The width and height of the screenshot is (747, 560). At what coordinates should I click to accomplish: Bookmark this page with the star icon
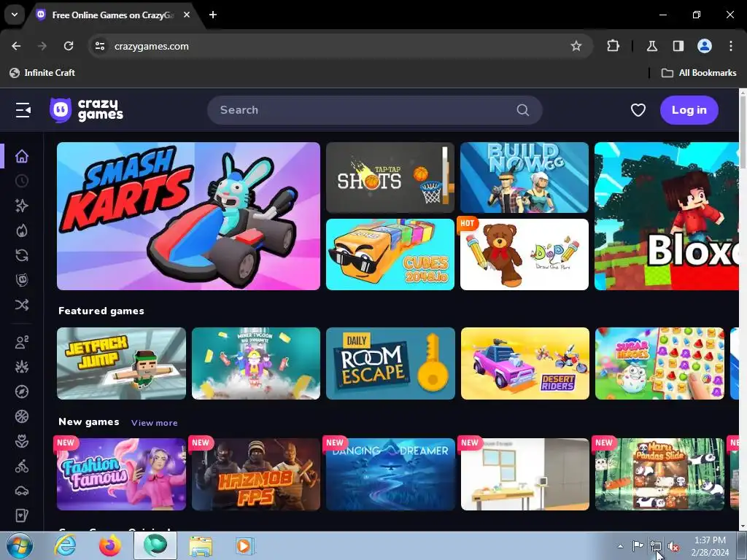click(x=576, y=46)
